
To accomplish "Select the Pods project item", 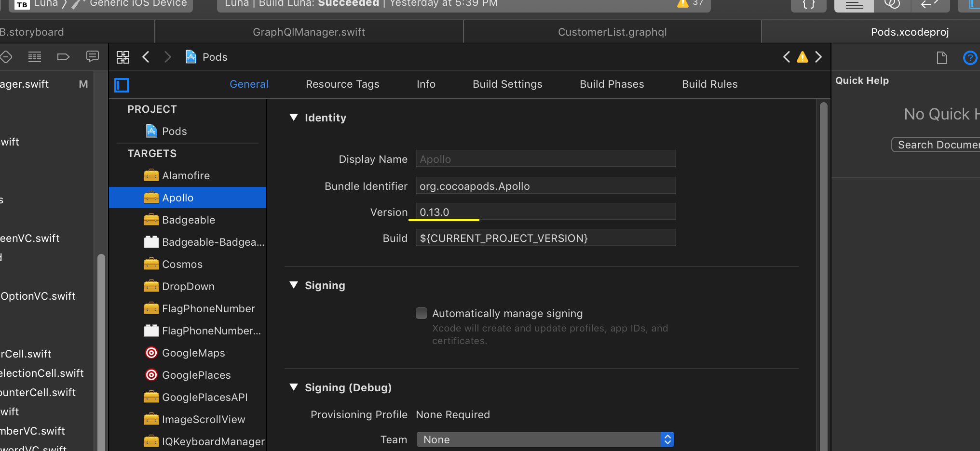I will pyautogui.click(x=188, y=131).
